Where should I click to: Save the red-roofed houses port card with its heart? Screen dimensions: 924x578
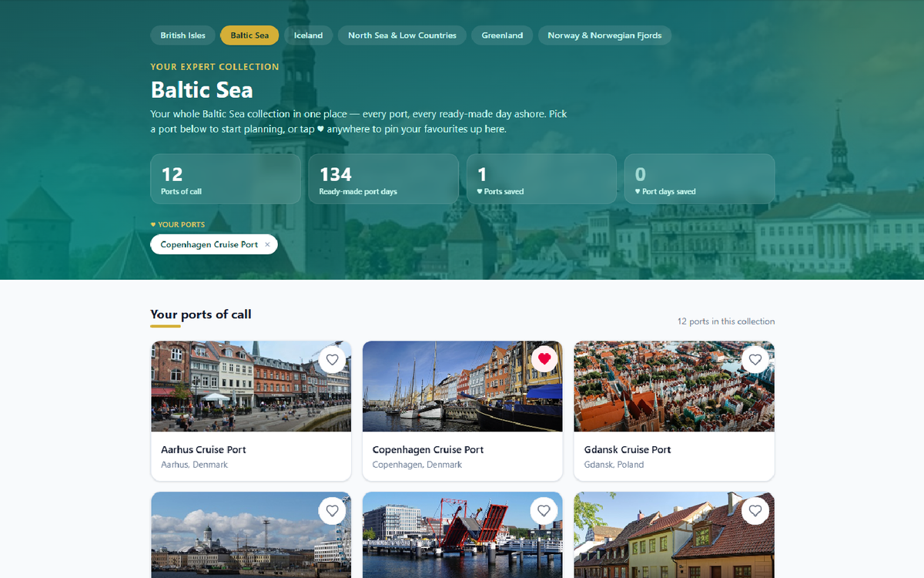pyautogui.click(x=755, y=510)
